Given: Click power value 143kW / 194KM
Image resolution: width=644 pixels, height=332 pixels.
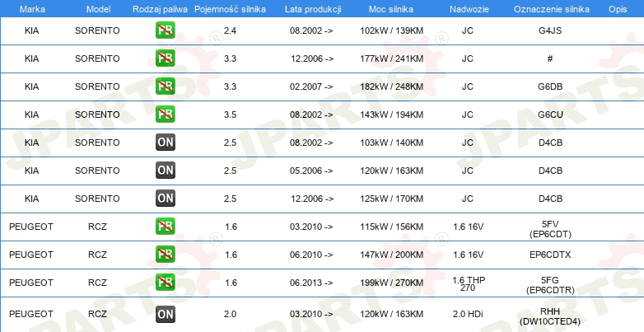Looking at the screenshot, I should pyautogui.click(x=391, y=115).
